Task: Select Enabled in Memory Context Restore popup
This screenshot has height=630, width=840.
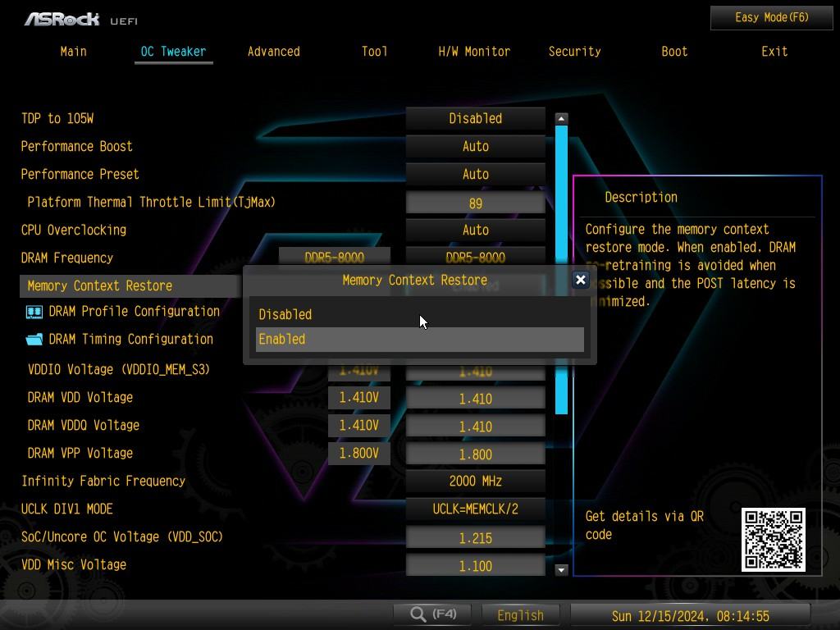Action: (419, 339)
